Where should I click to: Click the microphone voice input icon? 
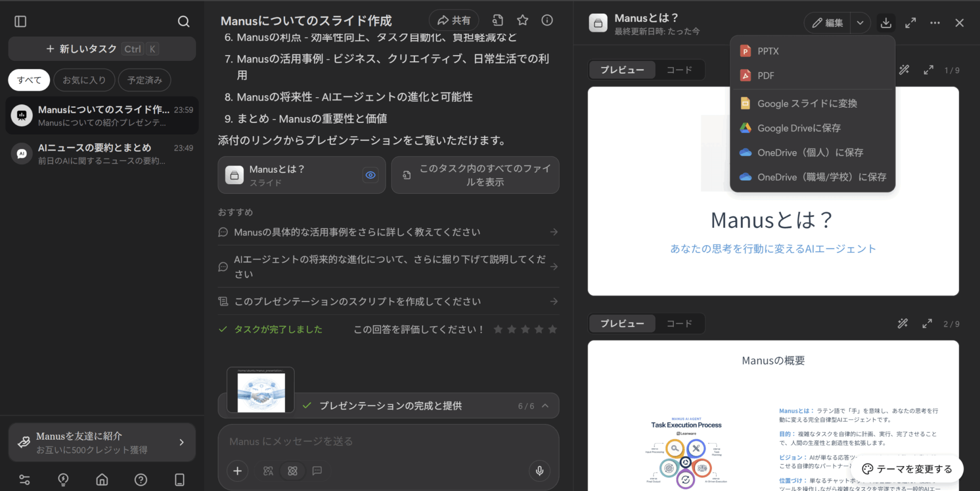(x=539, y=471)
